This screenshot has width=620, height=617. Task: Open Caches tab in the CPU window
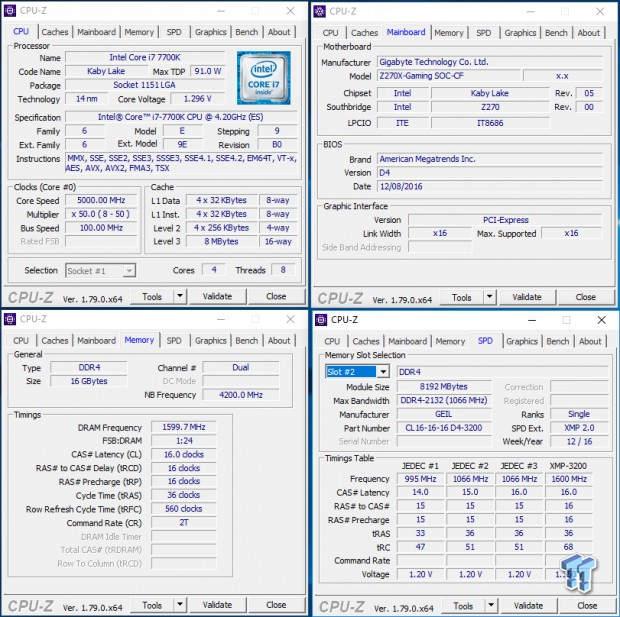(x=55, y=32)
